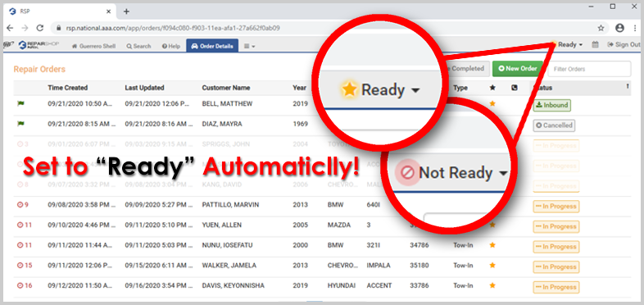
Task: Sort by the Last Updated column
Action: tap(144, 88)
